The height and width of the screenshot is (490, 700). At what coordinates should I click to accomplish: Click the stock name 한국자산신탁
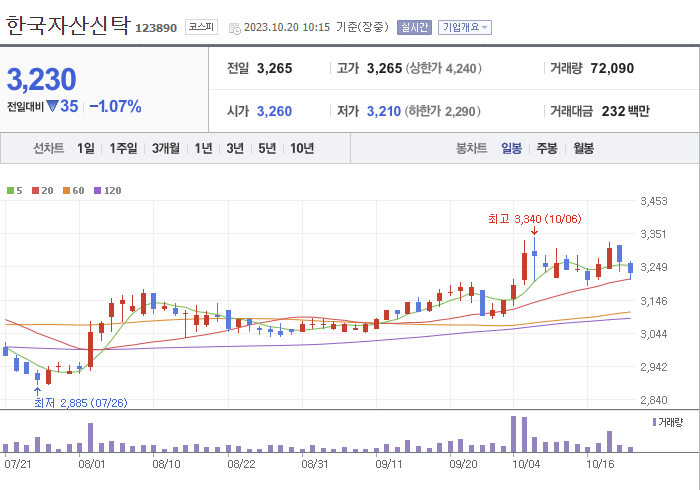click(x=68, y=25)
